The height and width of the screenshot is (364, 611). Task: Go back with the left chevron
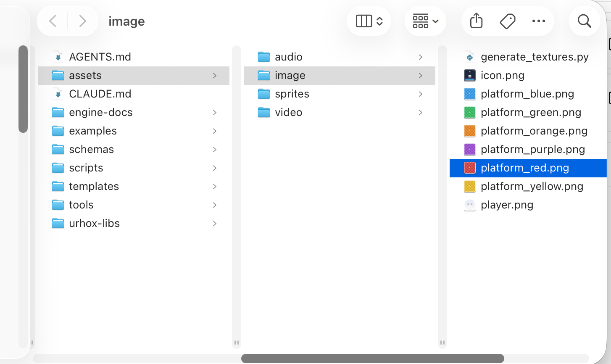(53, 21)
